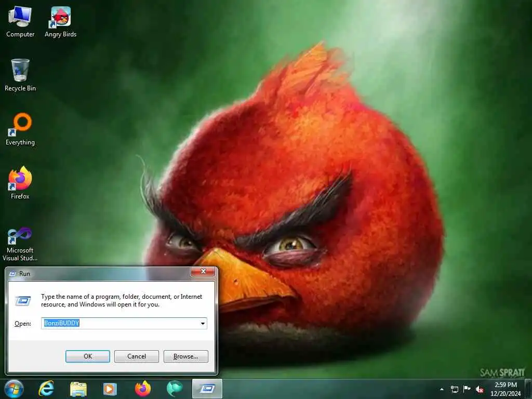Click the Browse... button

[x=185, y=356]
